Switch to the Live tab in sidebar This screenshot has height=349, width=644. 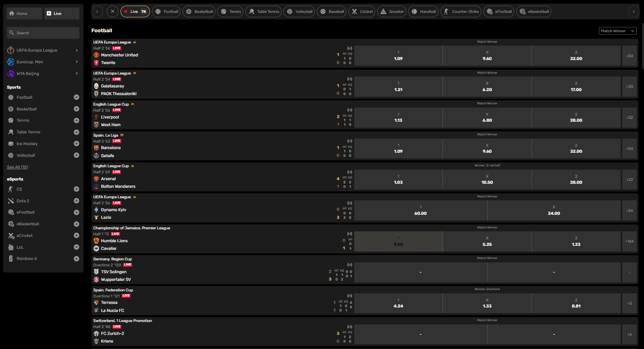[62, 13]
